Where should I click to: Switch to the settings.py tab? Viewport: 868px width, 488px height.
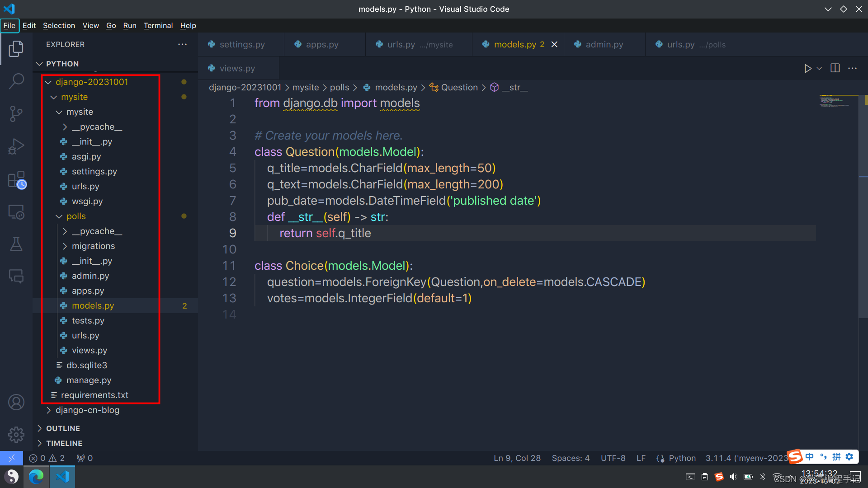[241, 44]
